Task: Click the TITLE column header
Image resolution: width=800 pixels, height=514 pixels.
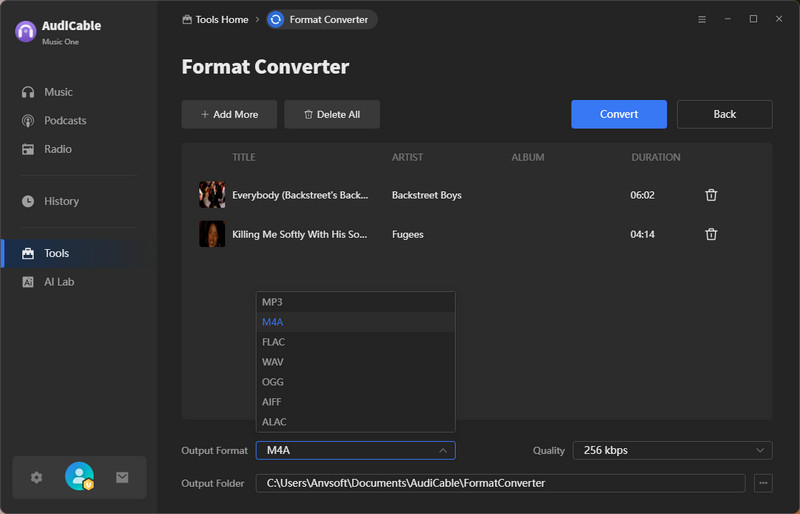Action: [x=244, y=157]
